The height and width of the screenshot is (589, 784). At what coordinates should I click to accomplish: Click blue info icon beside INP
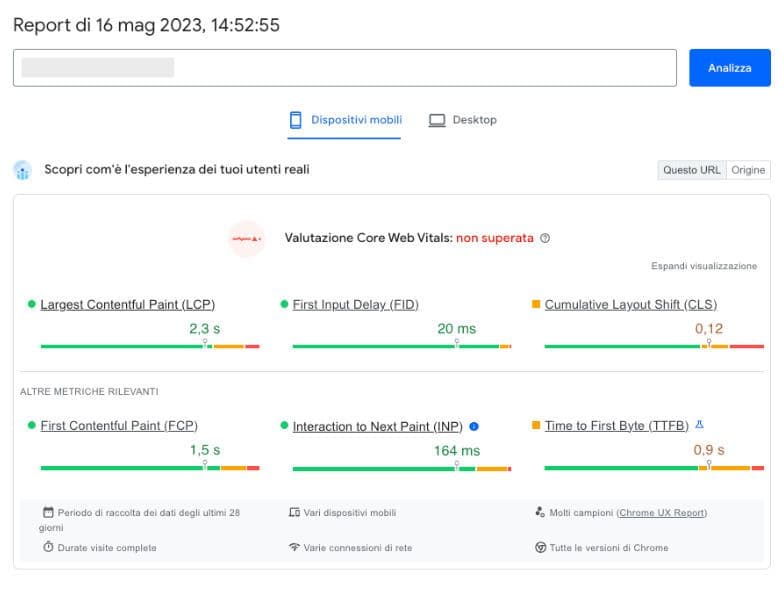coord(474,425)
